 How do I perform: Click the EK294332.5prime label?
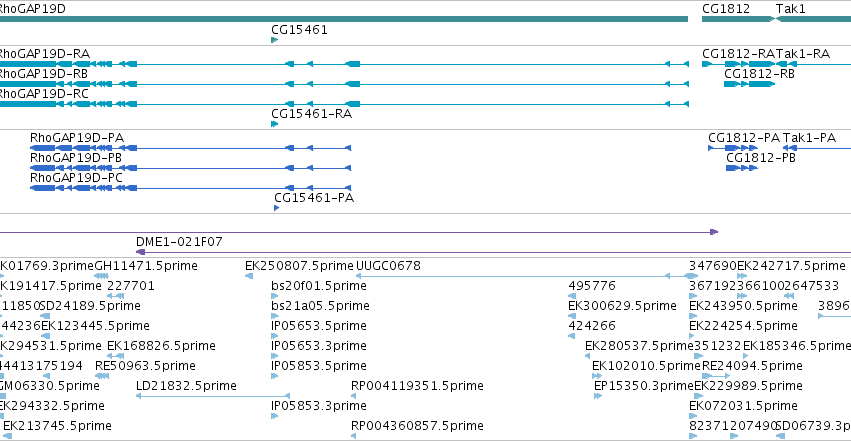point(52,406)
